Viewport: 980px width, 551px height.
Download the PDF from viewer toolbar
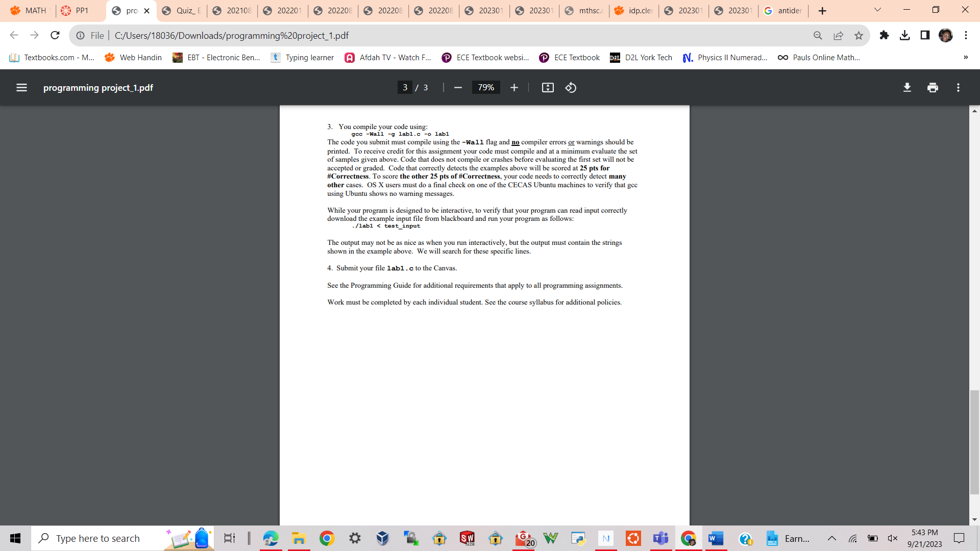tap(907, 88)
